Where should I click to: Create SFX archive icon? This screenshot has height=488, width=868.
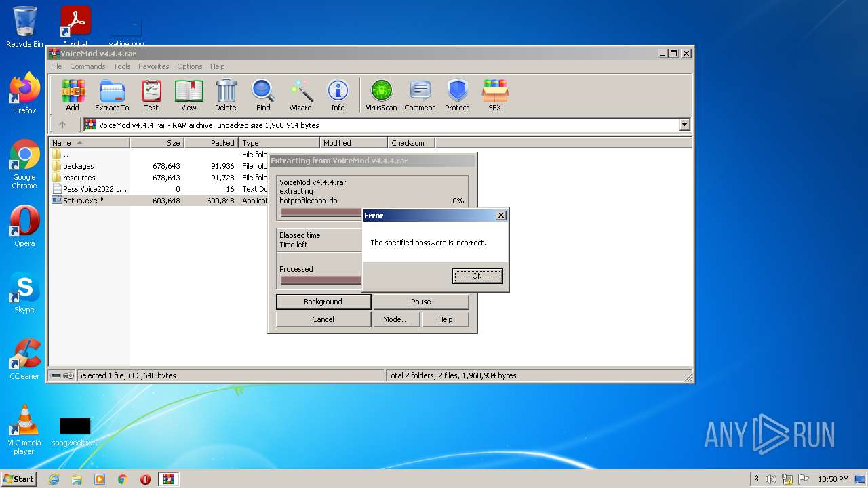[495, 95]
